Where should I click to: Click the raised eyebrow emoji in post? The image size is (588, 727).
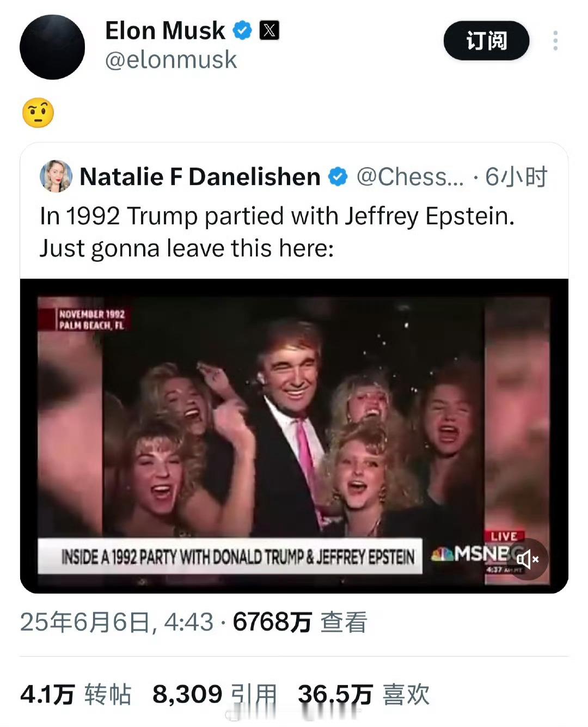click(x=38, y=113)
